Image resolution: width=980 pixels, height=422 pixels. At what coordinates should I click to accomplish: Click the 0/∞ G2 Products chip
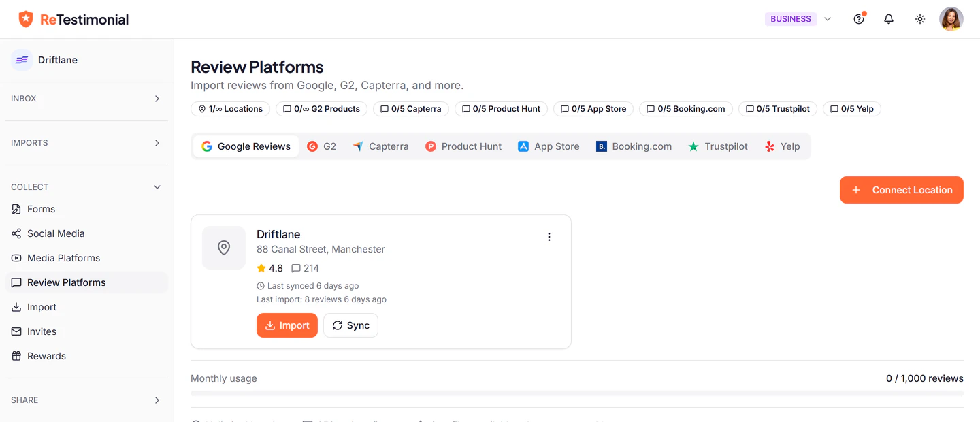(x=321, y=109)
